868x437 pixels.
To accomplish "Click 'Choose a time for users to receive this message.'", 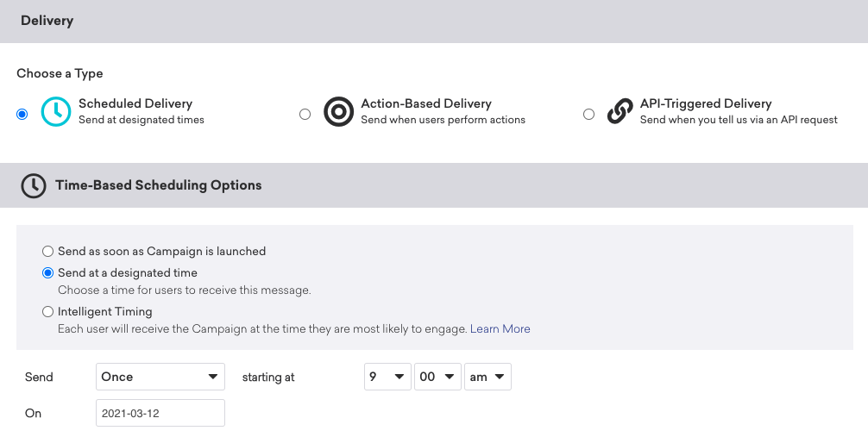I will (x=185, y=290).
